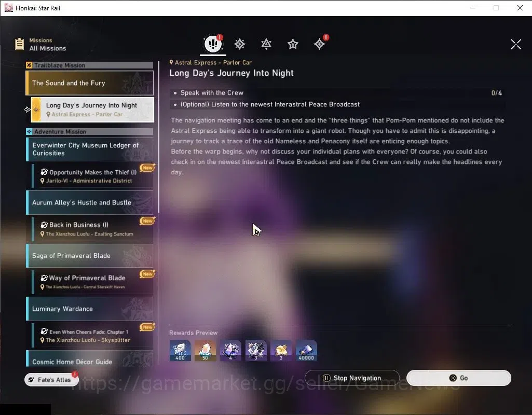Image resolution: width=532 pixels, height=415 pixels.
Task: Open the four-point star filter with red badge
Action: tap(319, 44)
